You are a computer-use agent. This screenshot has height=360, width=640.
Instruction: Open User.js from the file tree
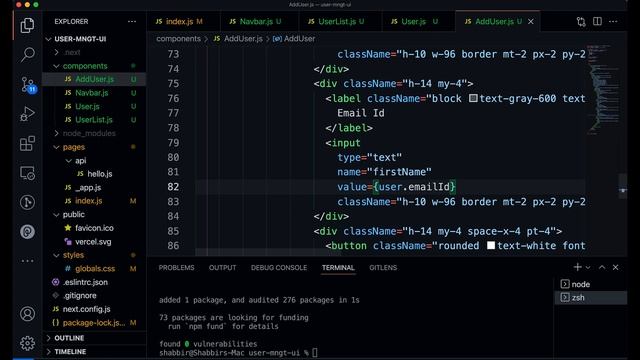[x=95, y=106]
